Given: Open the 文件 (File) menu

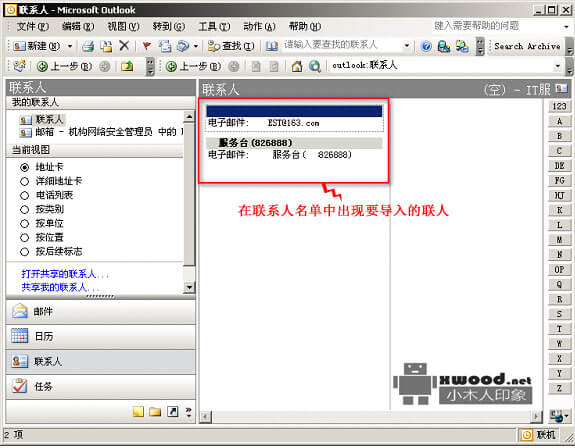Looking at the screenshot, I should 32,26.
